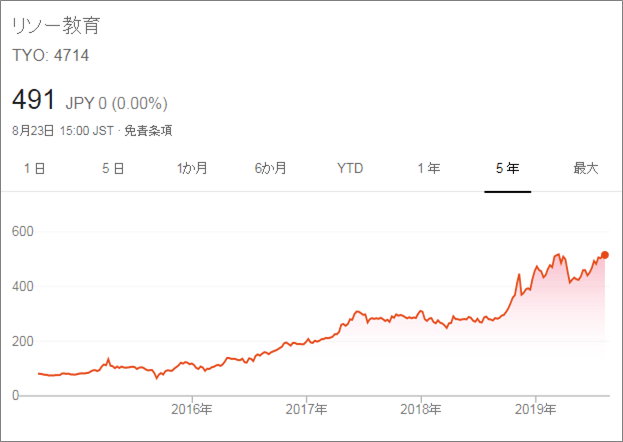Viewport: 623px width, 442px height.
Task: Open the YTD chart tab
Action: [350, 168]
